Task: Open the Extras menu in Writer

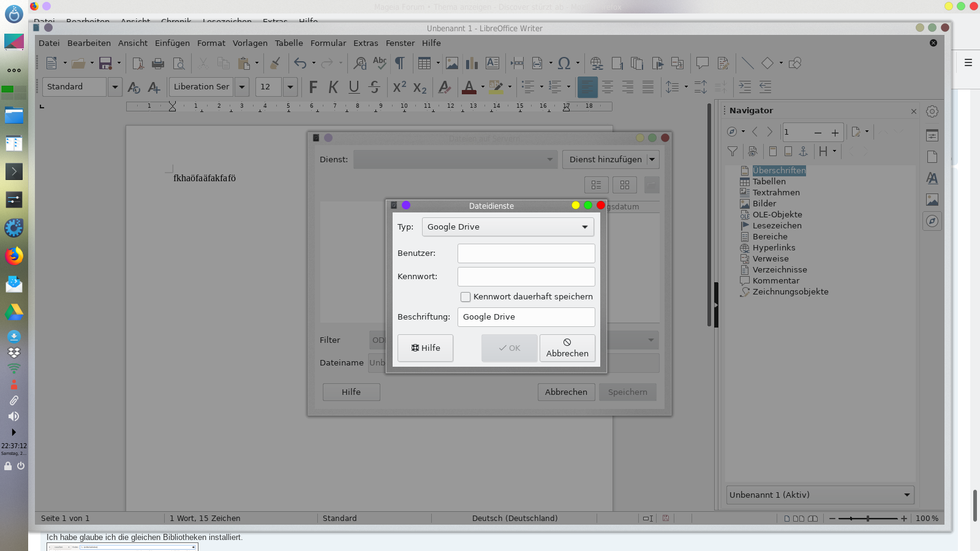Action: point(366,43)
